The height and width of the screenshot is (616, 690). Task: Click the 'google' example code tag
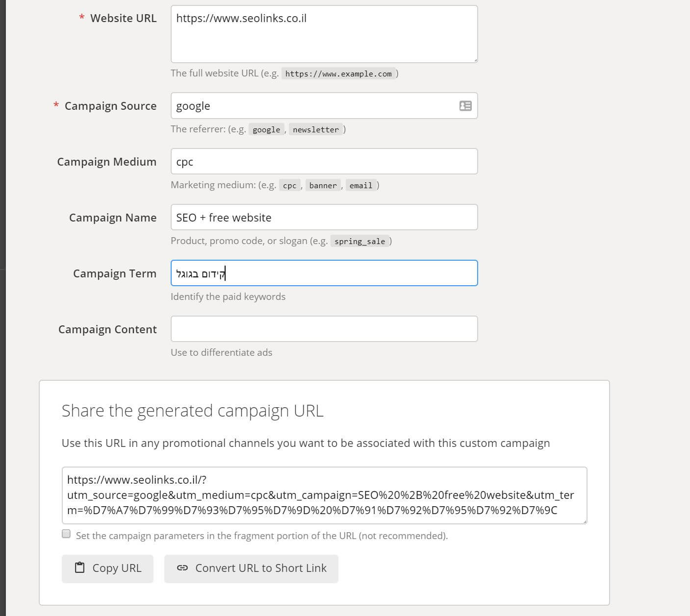pyautogui.click(x=266, y=130)
